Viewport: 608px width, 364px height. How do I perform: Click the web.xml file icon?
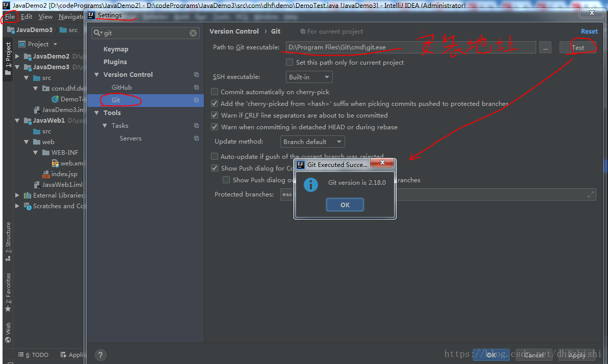(56, 163)
